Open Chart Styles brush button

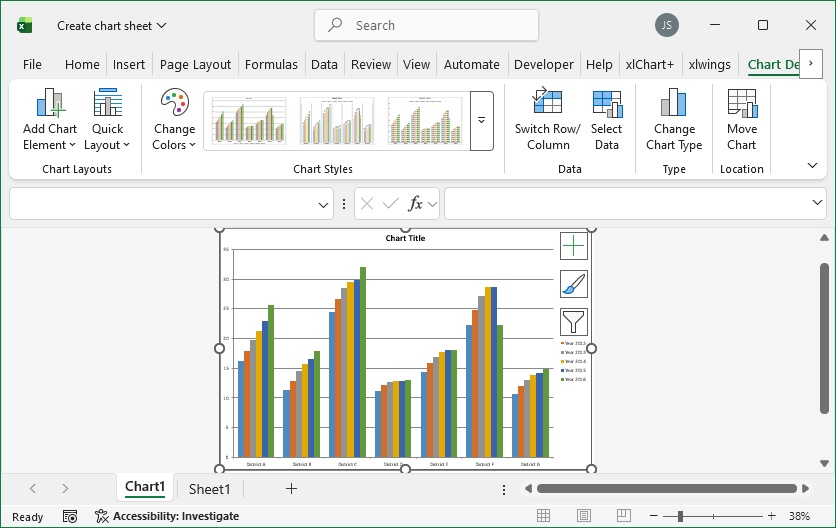click(x=574, y=284)
